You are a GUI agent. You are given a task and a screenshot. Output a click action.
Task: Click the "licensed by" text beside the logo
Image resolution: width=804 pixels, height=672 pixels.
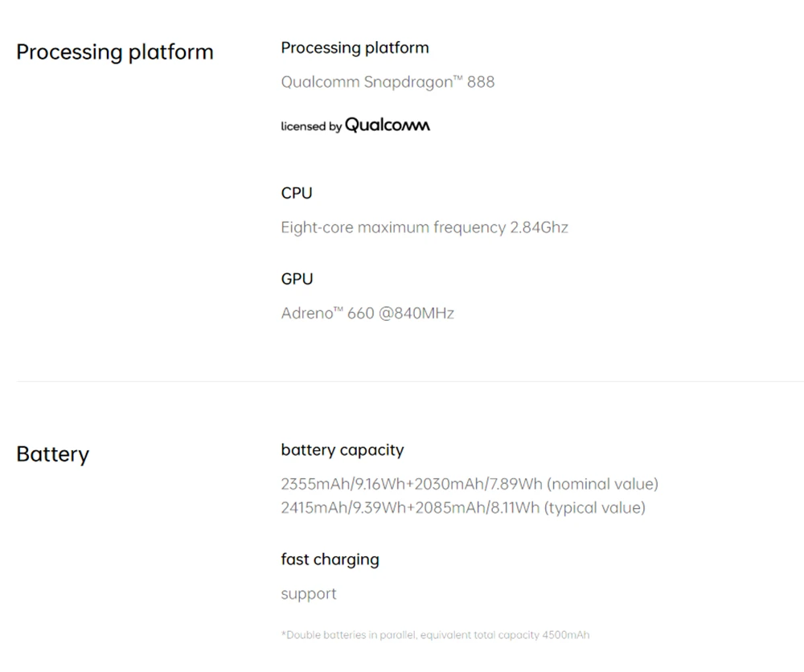point(311,126)
